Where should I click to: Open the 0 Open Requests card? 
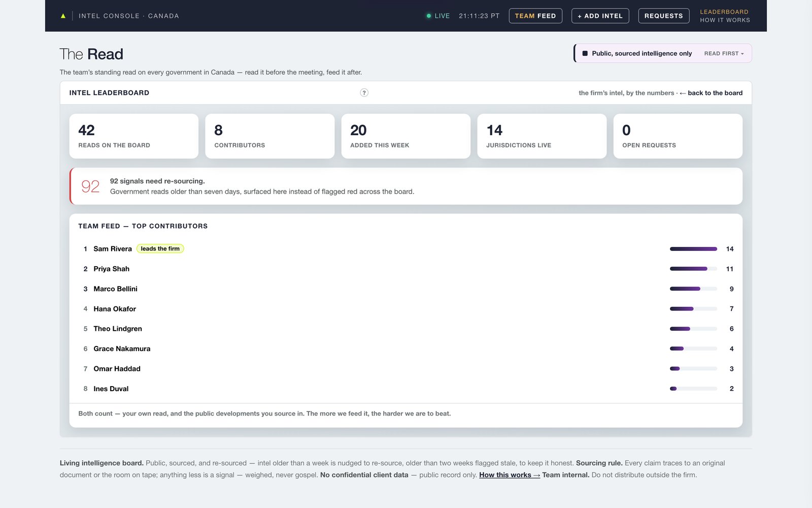(x=678, y=136)
